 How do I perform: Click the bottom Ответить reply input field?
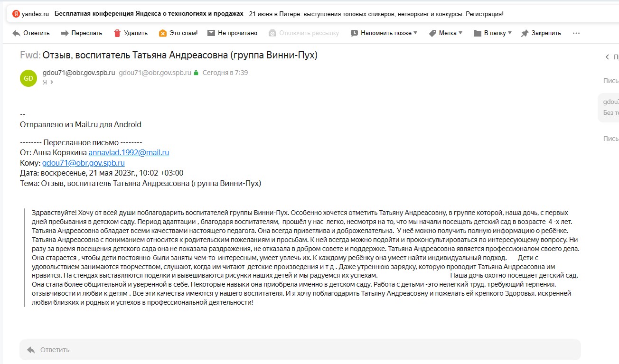click(300, 350)
